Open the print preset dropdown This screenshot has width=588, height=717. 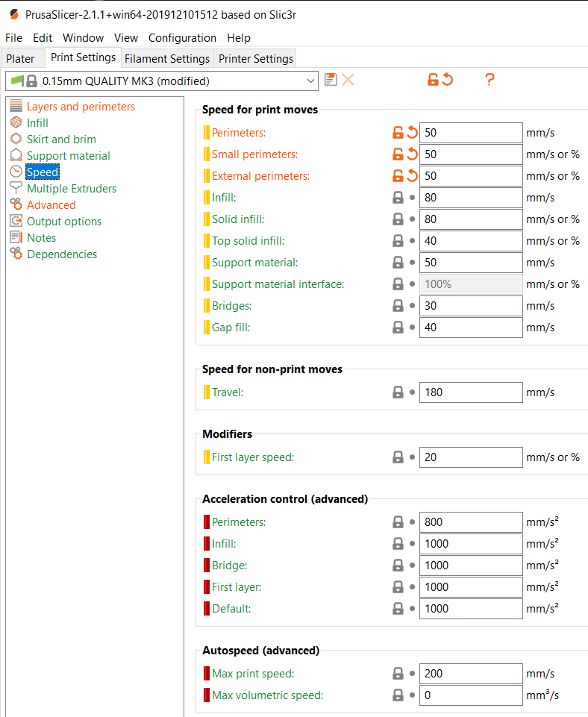(162, 81)
